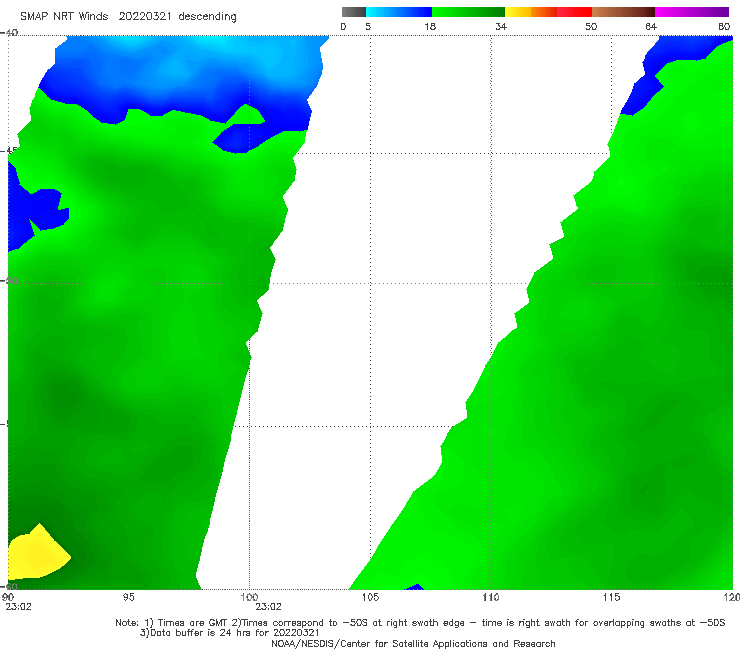Click the NOAA/NESDIS credit line

413,644
